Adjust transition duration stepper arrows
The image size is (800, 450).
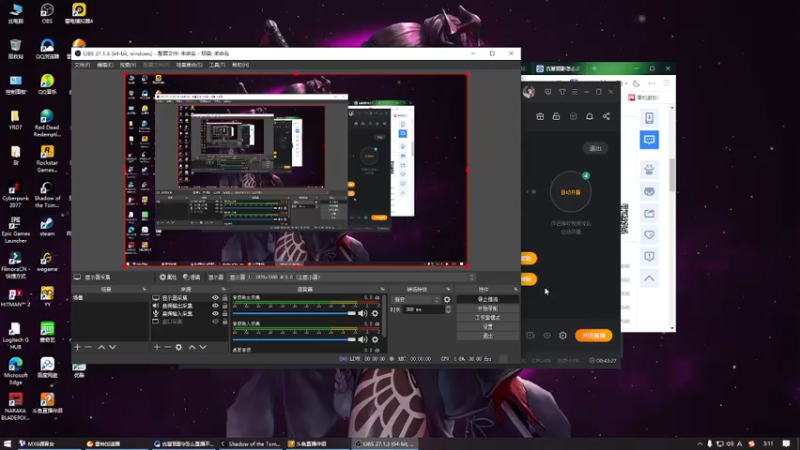click(448, 310)
